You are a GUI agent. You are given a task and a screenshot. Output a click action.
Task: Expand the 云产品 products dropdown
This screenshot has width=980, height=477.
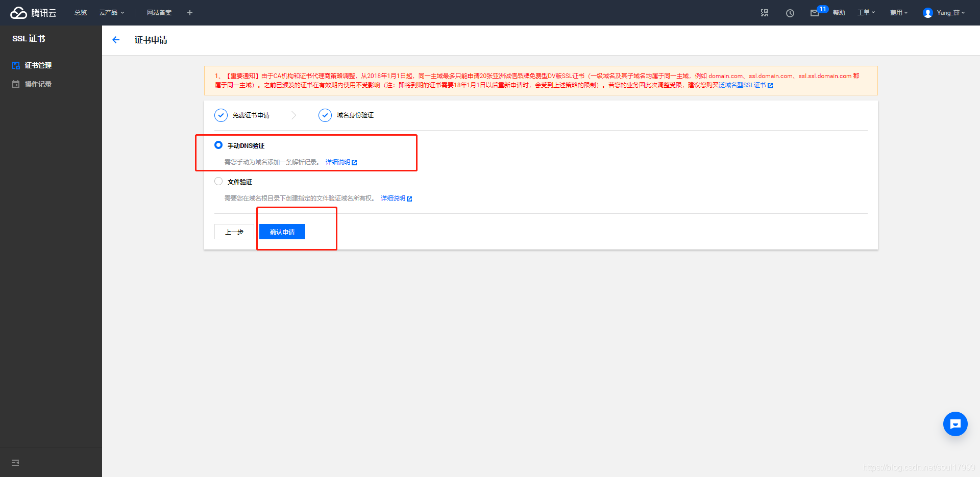(111, 13)
